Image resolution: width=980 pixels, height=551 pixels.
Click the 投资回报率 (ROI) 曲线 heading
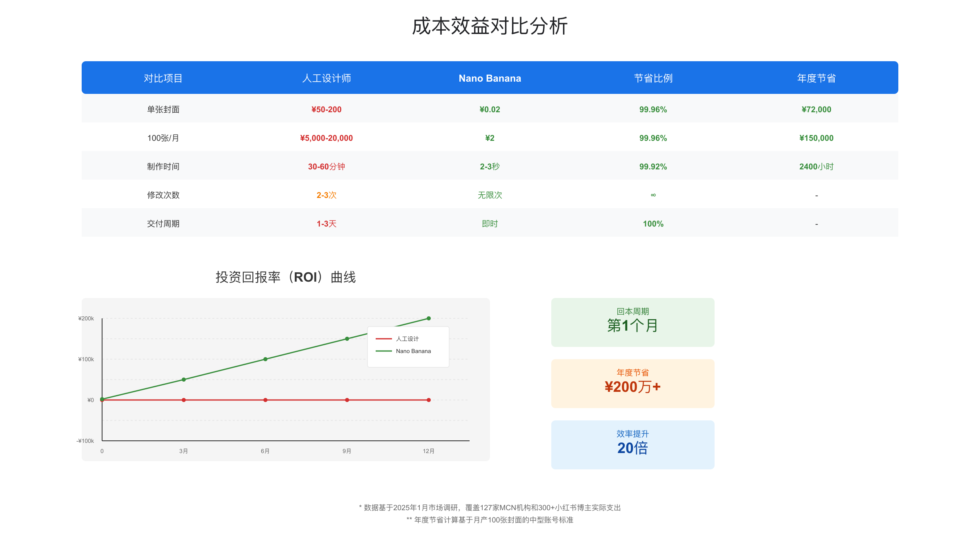285,277
